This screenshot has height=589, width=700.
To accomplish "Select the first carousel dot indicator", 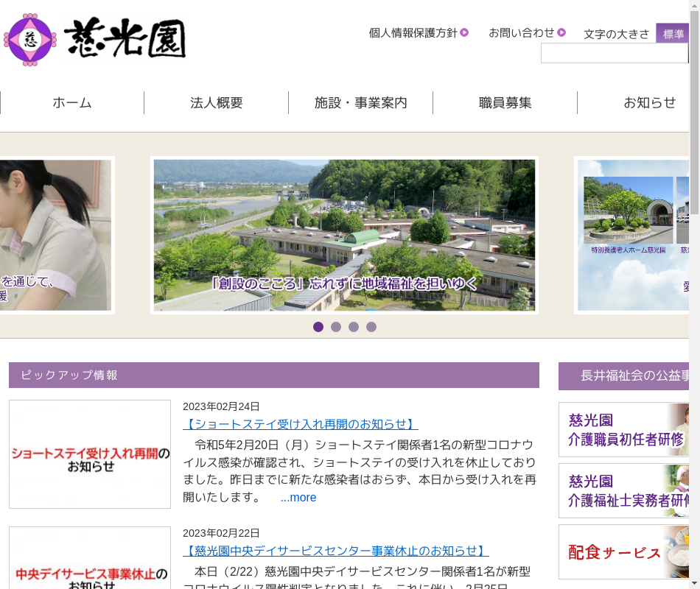I will pyautogui.click(x=318, y=327).
